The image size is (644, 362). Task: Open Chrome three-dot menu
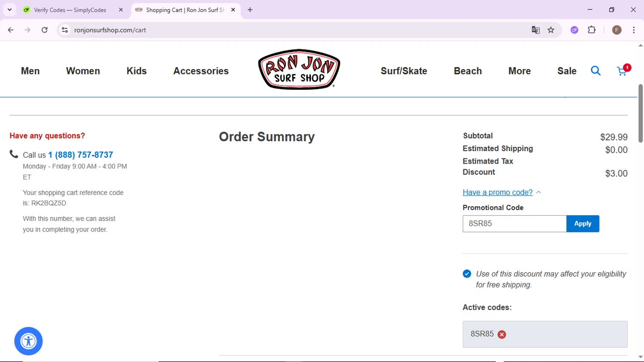tap(634, 30)
